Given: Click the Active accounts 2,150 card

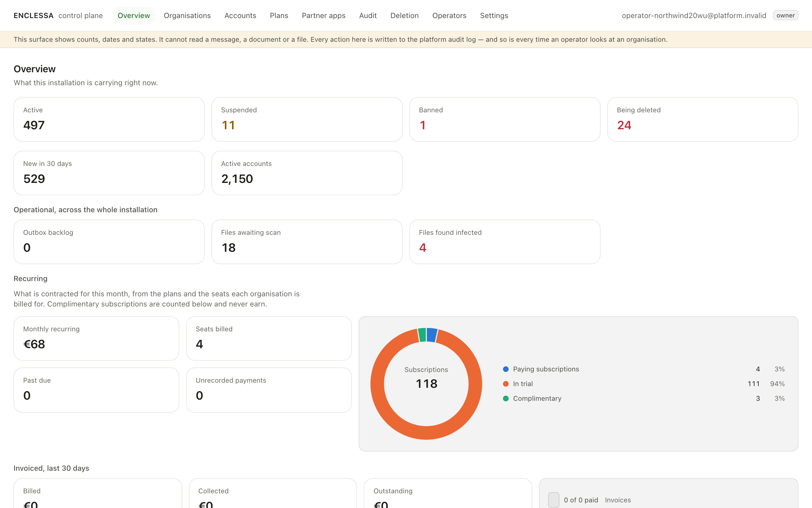Looking at the screenshot, I should [307, 173].
